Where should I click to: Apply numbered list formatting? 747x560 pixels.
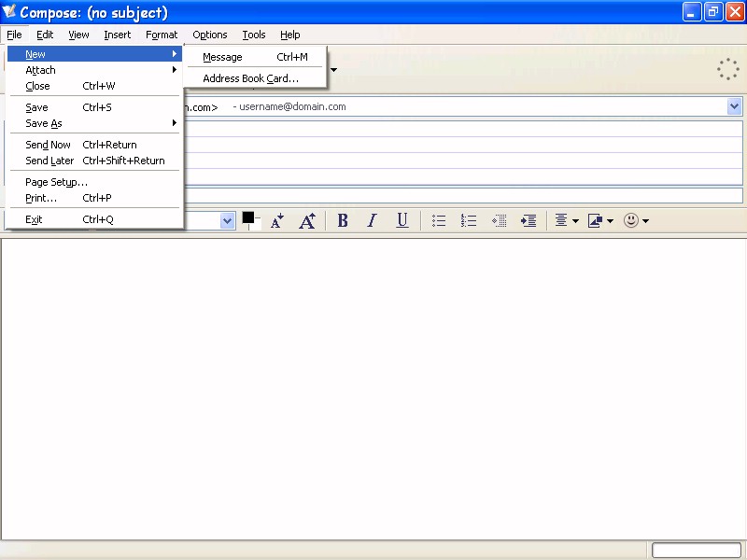tap(469, 220)
